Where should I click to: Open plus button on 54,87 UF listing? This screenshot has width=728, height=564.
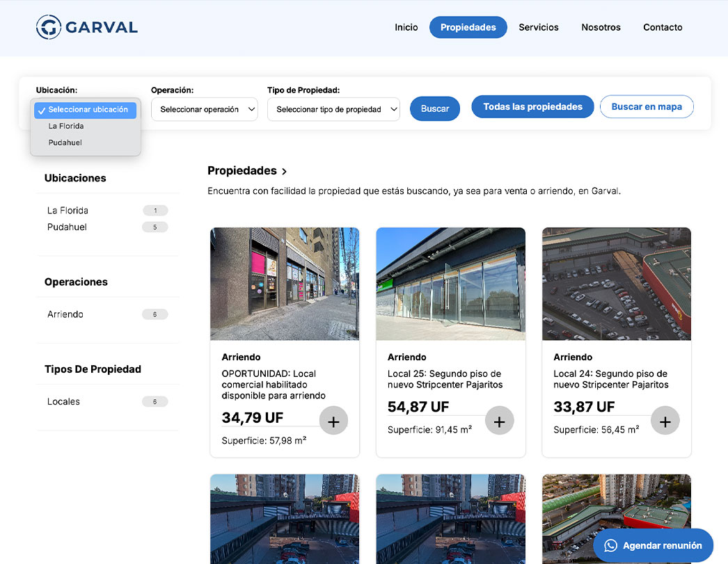pyautogui.click(x=499, y=421)
